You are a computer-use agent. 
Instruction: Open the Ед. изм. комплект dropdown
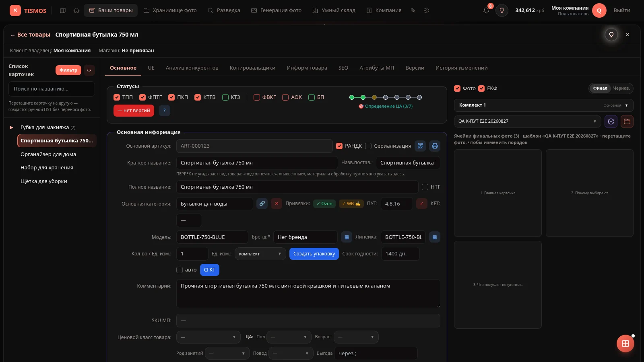tap(260, 254)
